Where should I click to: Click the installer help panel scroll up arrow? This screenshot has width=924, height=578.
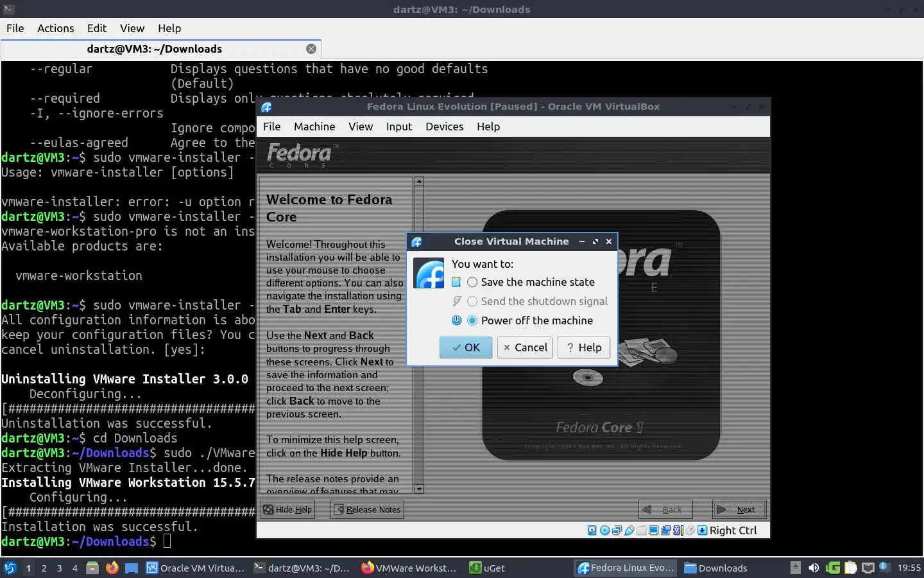click(x=419, y=182)
